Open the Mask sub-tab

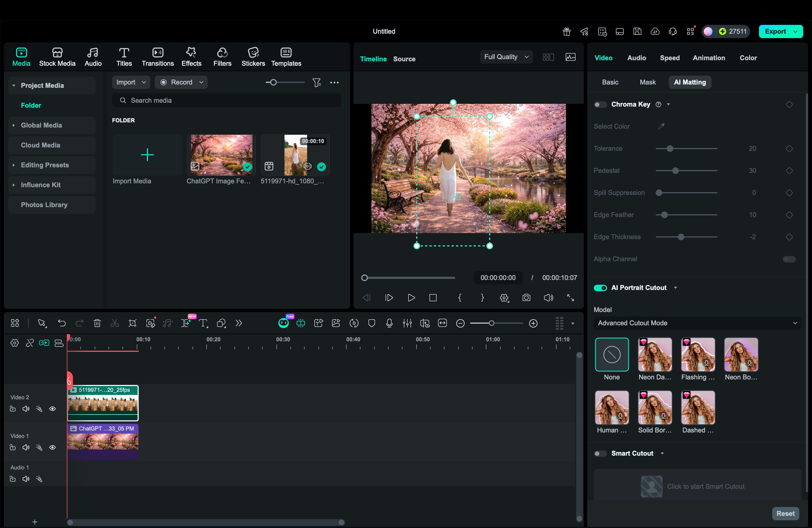pos(647,82)
